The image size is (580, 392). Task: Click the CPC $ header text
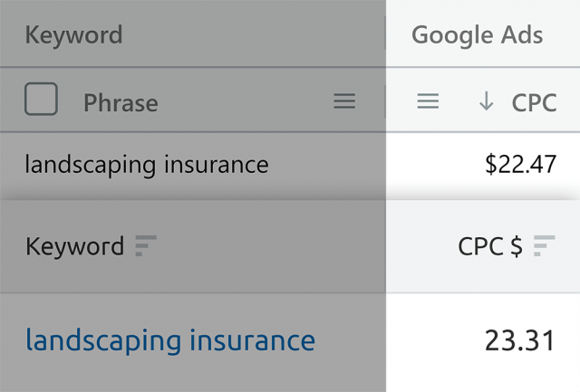490,246
